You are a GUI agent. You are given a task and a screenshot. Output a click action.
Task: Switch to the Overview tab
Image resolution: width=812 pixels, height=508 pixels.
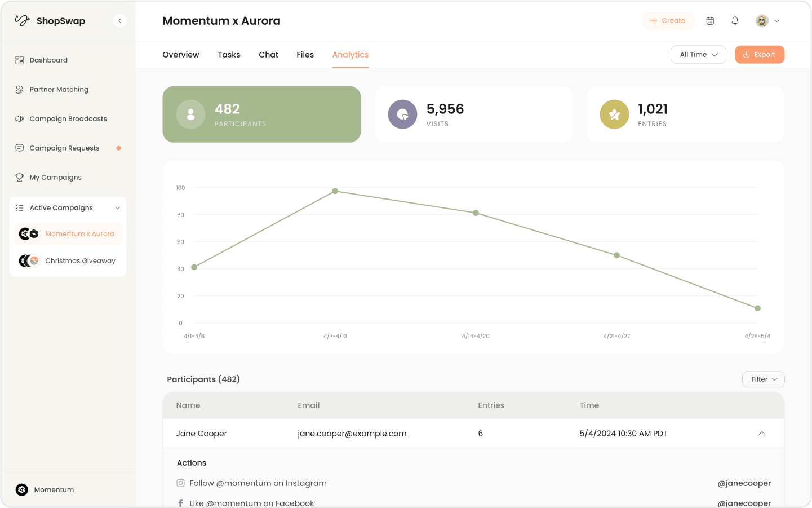click(181, 55)
